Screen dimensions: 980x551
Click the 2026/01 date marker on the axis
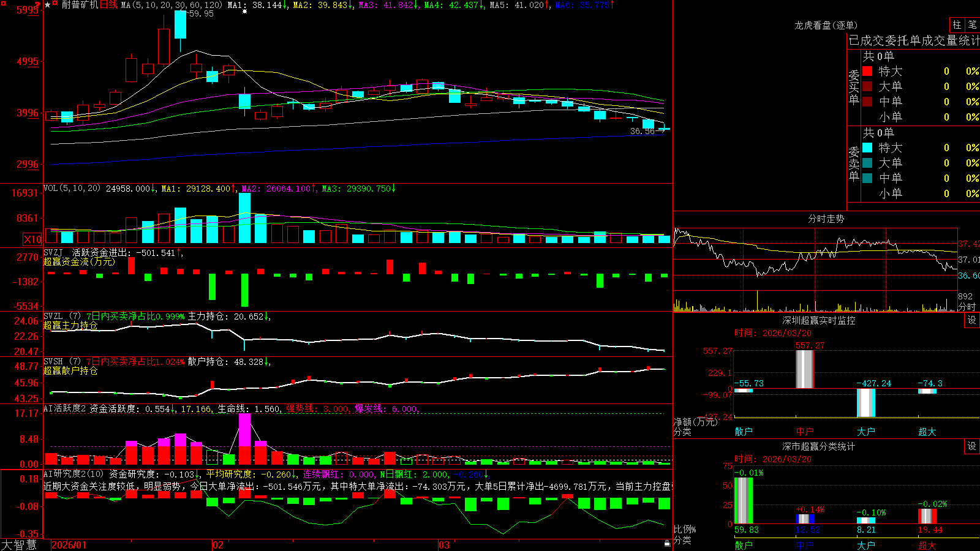coord(69,545)
